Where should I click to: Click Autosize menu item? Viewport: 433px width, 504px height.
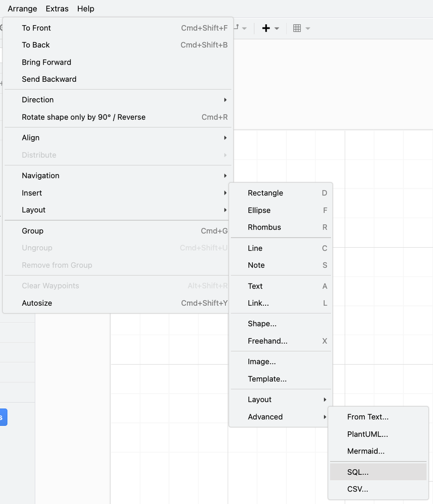[118, 303]
